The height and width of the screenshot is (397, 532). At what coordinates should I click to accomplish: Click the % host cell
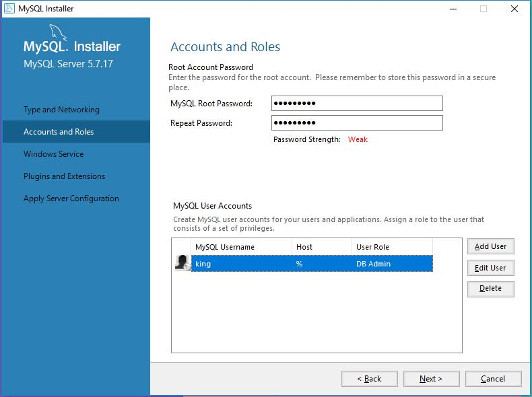[x=322, y=263]
